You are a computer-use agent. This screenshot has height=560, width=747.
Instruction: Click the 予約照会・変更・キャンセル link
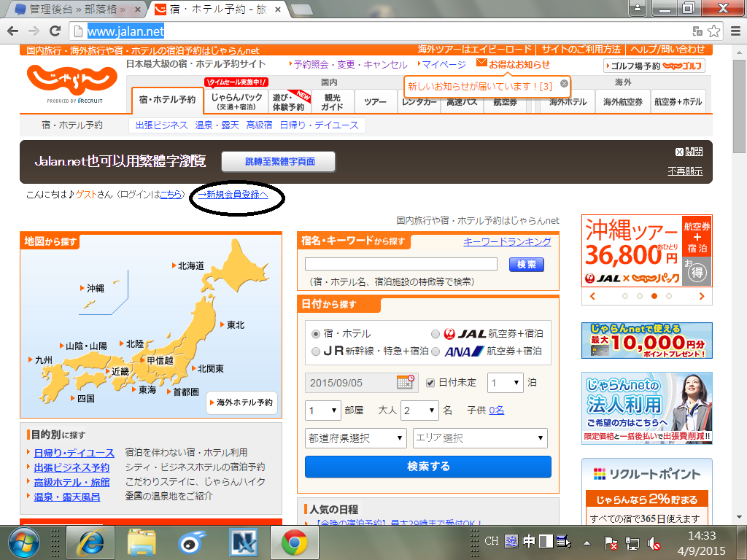pos(350,64)
